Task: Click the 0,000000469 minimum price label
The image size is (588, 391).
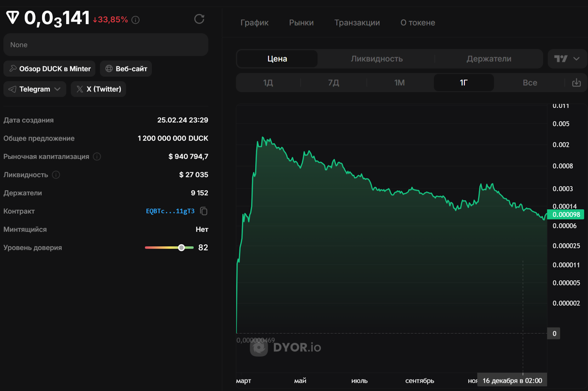Action: click(x=255, y=340)
